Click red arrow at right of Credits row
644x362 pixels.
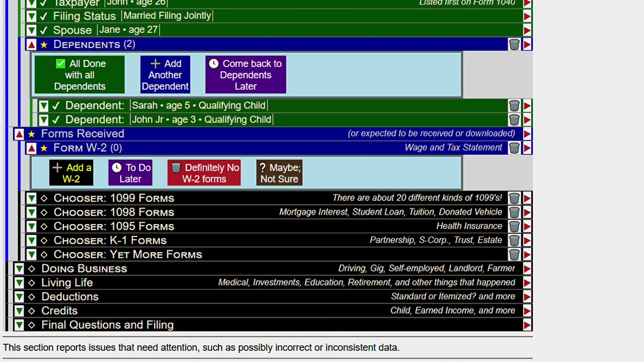[527, 311]
